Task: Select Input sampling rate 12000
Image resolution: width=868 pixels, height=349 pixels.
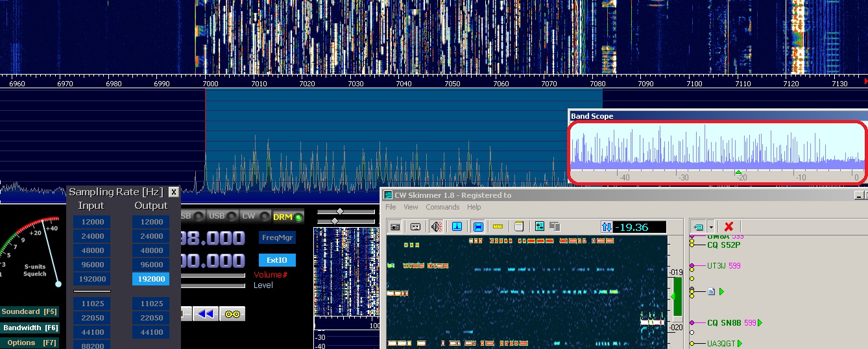Action: 91,222
